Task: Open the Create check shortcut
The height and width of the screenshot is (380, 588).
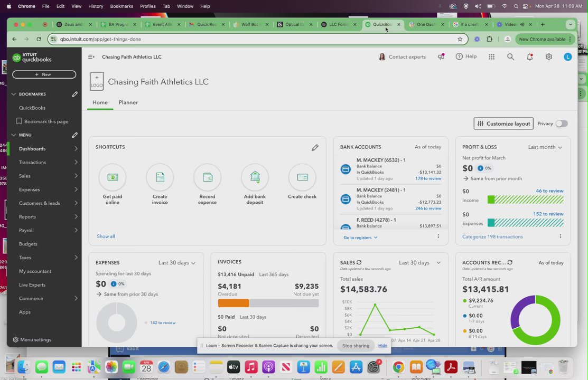Action: pyautogui.click(x=302, y=177)
